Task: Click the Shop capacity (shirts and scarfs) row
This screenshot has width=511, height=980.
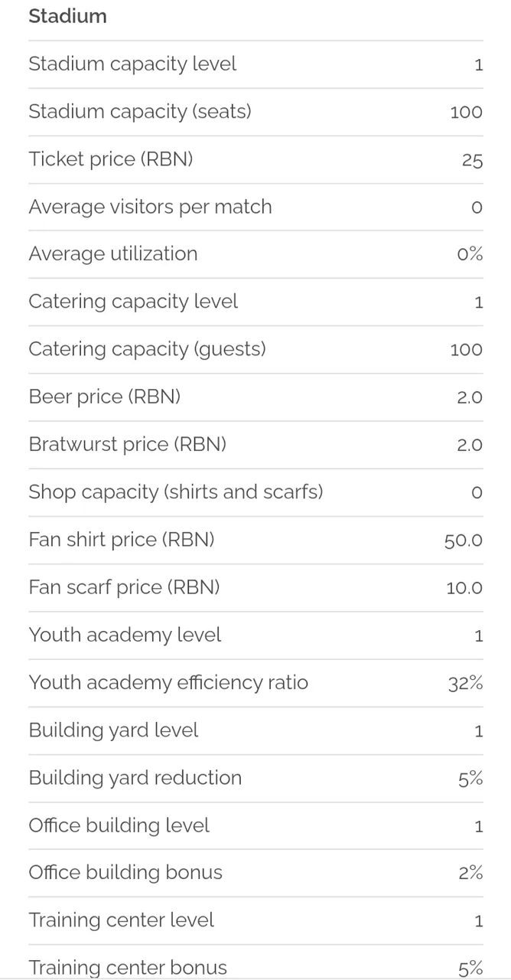Action: (x=255, y=492)
